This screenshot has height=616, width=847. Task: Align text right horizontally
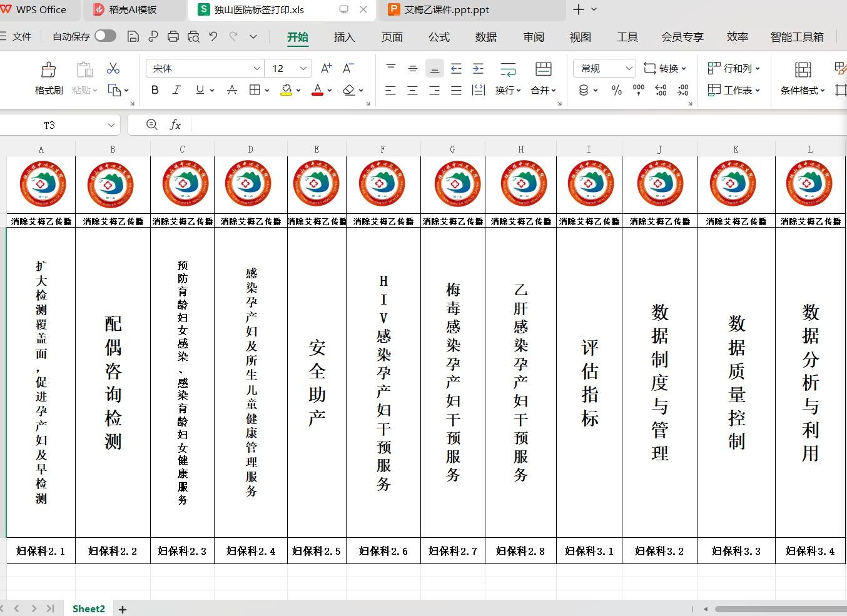point(435,90)
